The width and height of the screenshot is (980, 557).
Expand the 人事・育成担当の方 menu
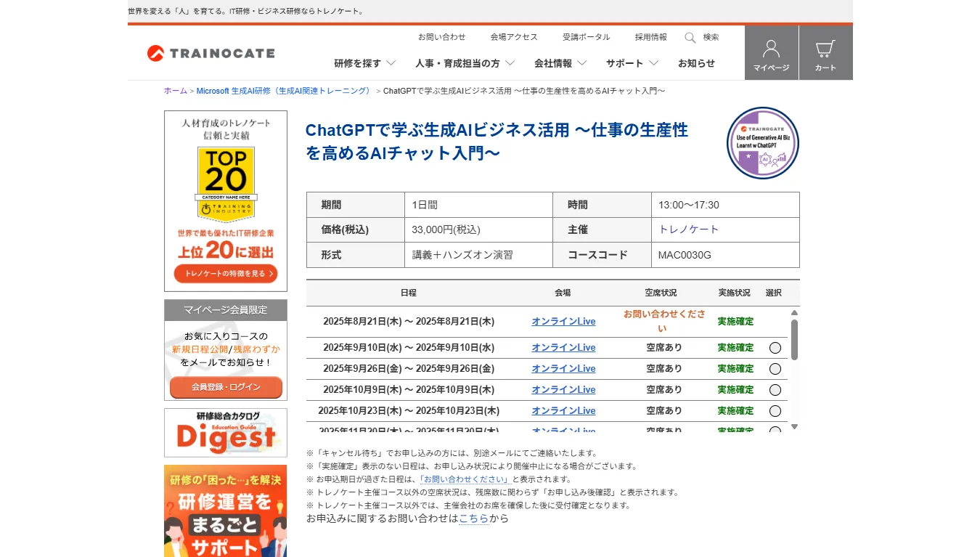[x=465, y=63]
